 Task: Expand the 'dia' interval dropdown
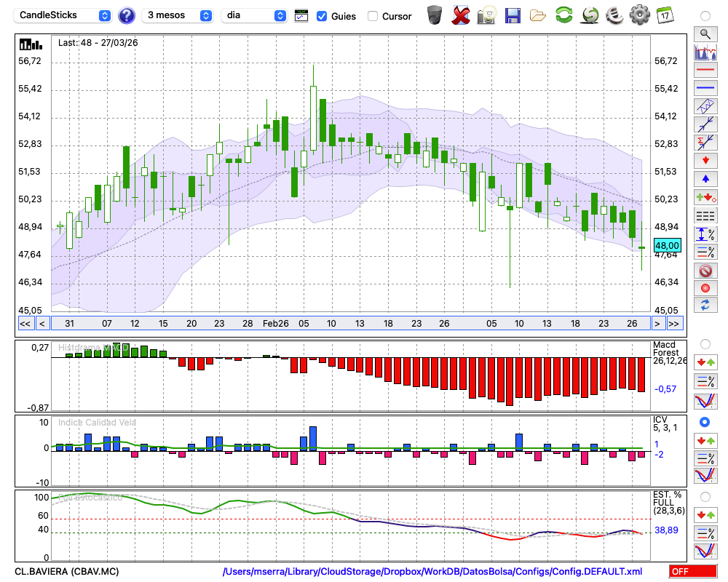pos(254,15)
